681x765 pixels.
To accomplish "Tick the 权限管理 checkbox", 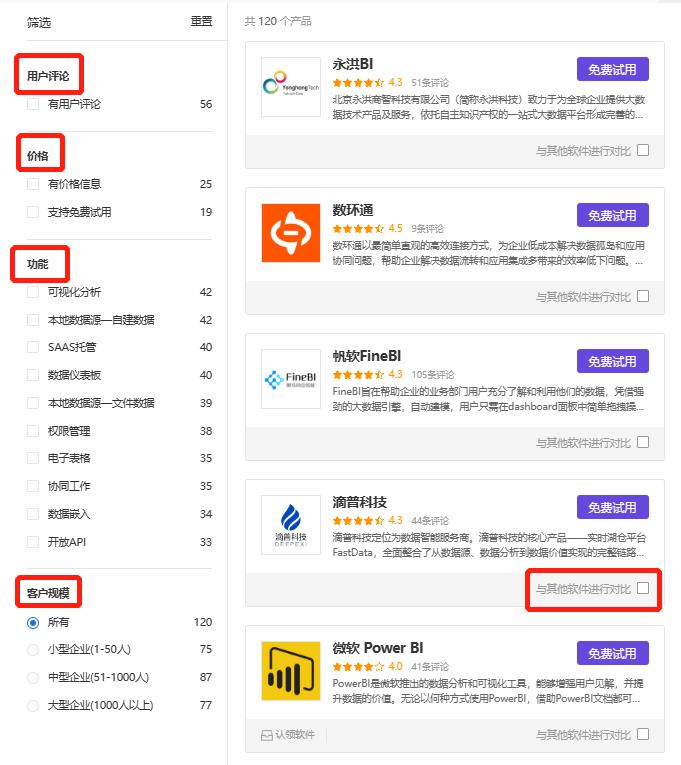I will pyautogui.click(x=33, y=431).
